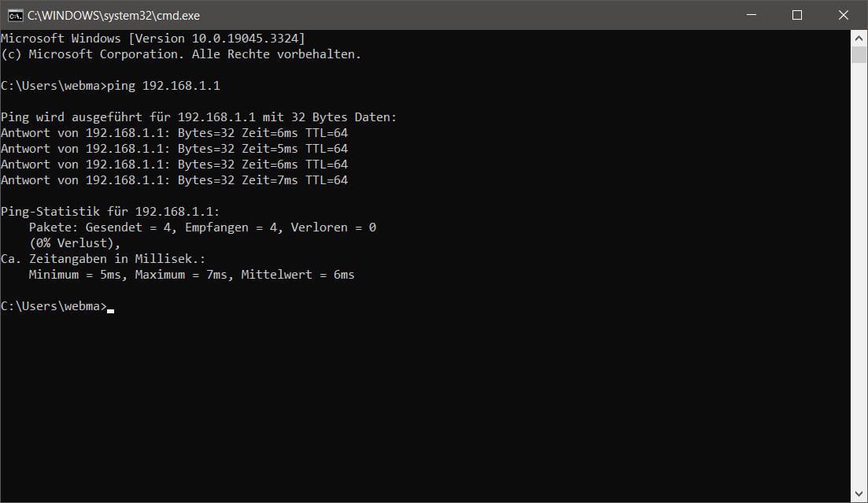Screen dimensions: 868x503
Task: Click the vertical scrollbar thumb
Action: [859, 55]
